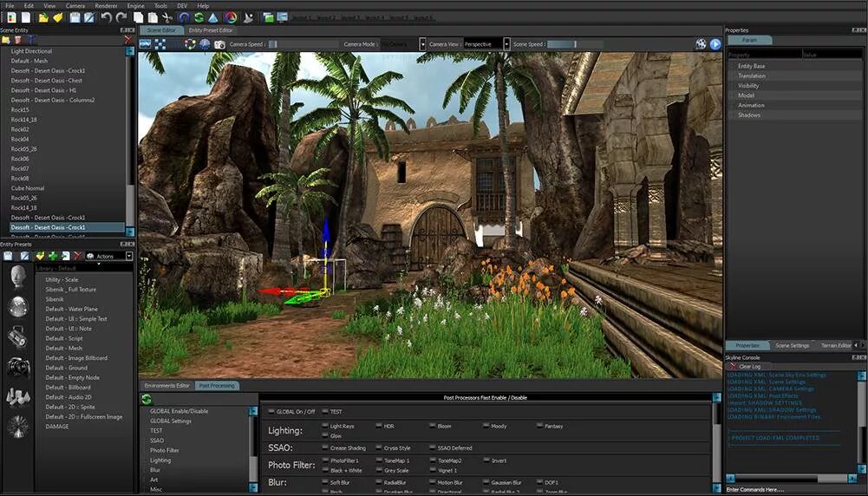This screenshot has height=496, width=868.
Task: Select the spotlight preset category icon
Action: point(17,336)
